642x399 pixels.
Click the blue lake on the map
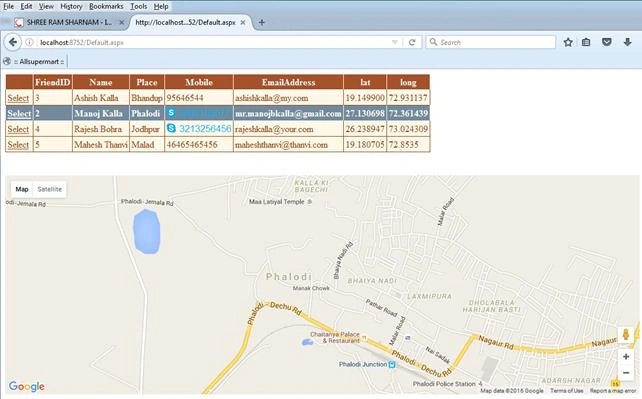(x=146, y=232)
